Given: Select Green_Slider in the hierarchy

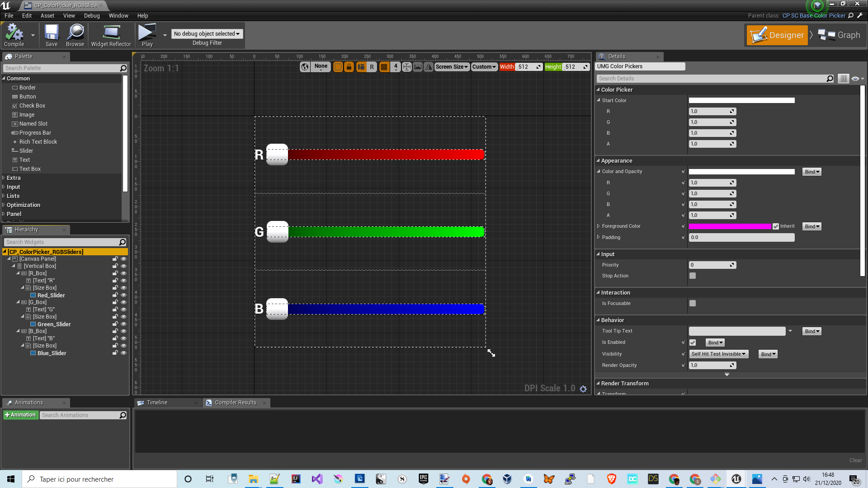Looking at the screenshot, I should 54,324.
